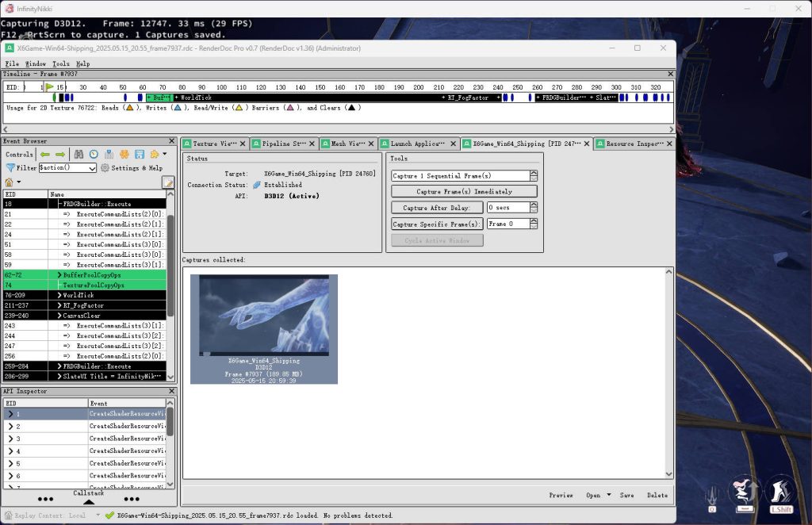Expand the WorldTick event group
812x525 pixels.
click(59, 295)
